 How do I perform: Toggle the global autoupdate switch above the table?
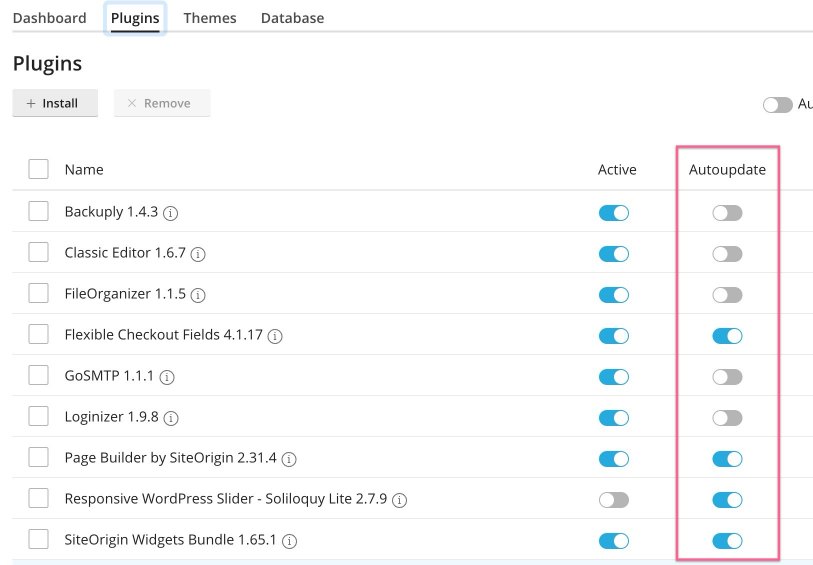point(778,105)
